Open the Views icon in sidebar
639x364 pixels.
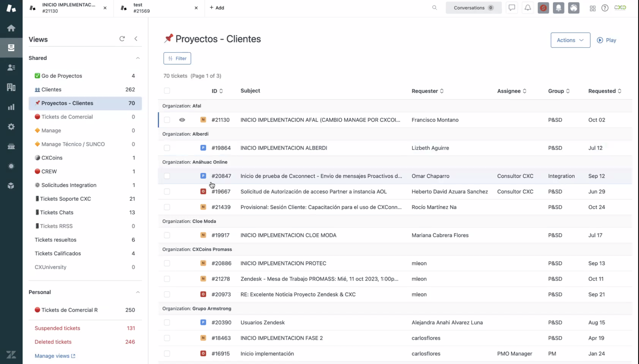click(11, 48)
